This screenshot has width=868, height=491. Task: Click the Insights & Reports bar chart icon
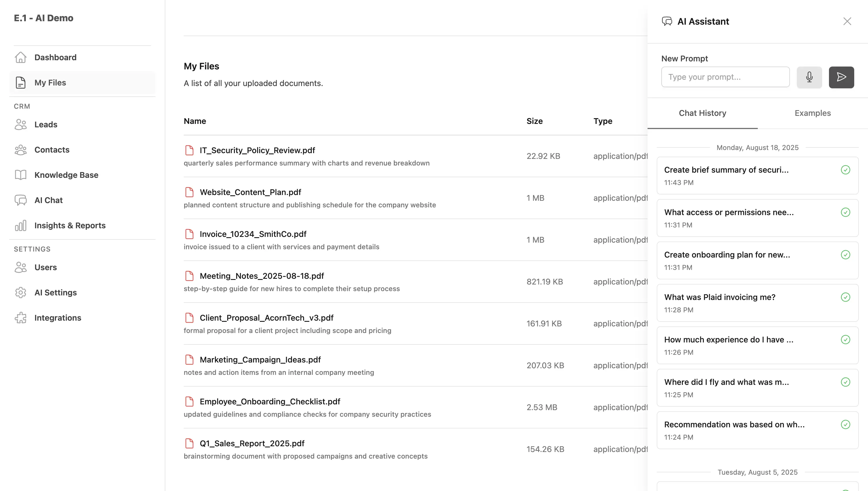click(x=21, y=226)
